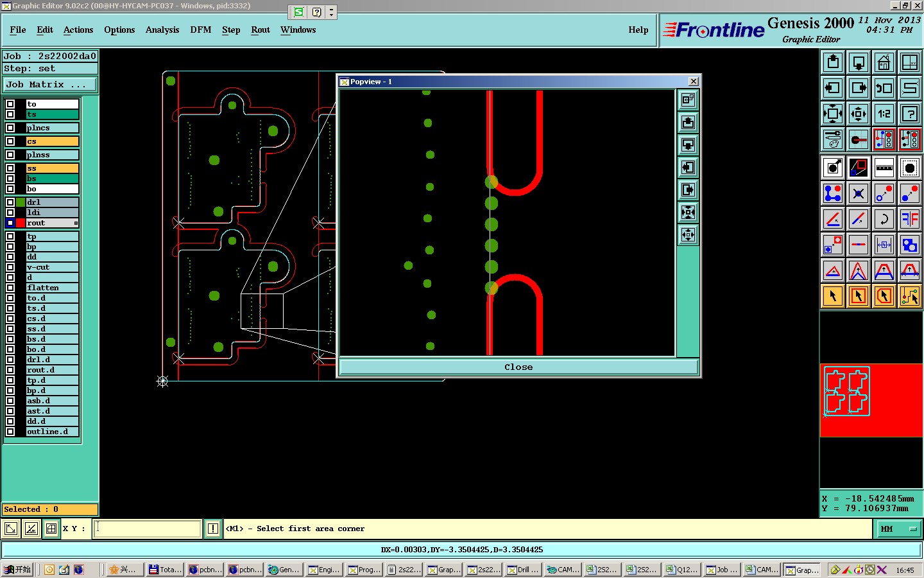
Task: Click the green color swatch of drl layer
Action: click(x=21, y=202)
